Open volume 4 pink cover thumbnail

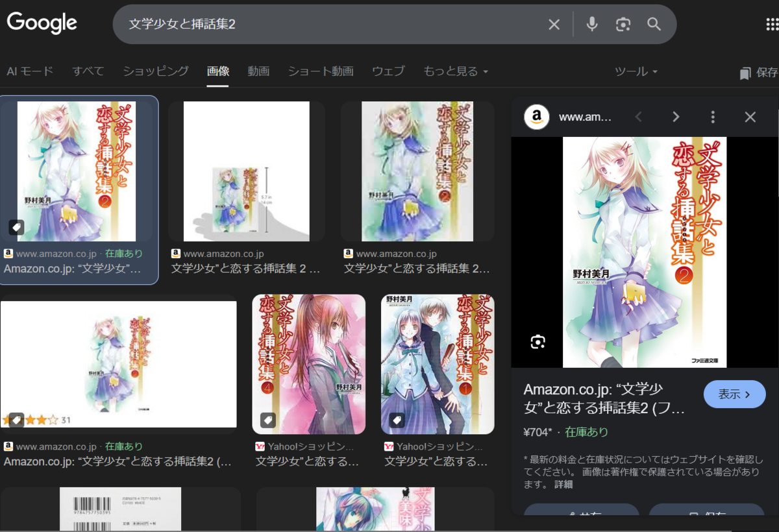(x=309, y=364)
